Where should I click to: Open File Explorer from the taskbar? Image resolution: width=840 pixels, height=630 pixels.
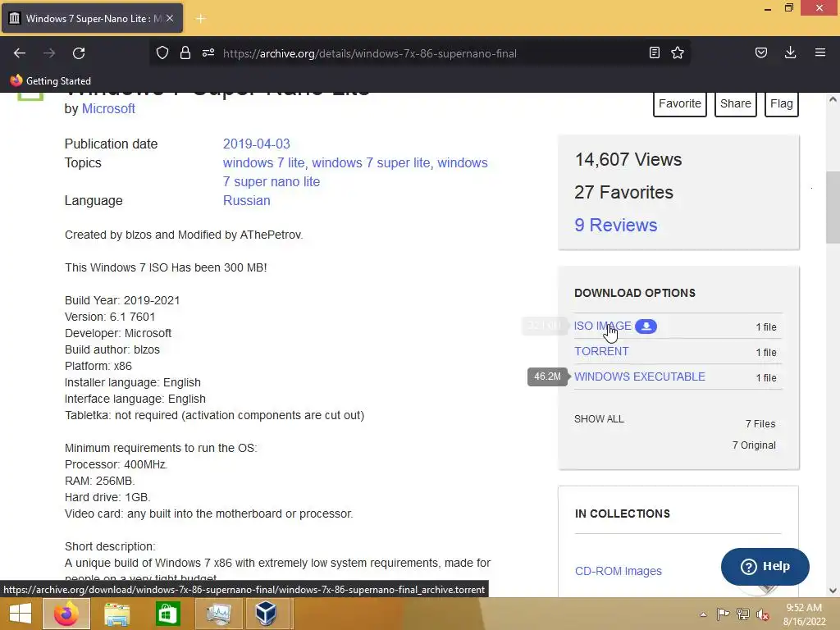(116, 614)
